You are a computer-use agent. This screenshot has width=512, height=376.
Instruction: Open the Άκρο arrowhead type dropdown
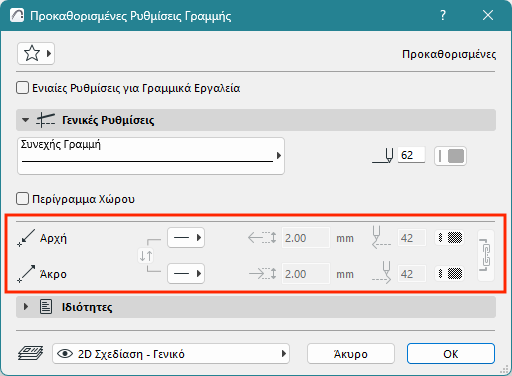(x=186, y=274)
